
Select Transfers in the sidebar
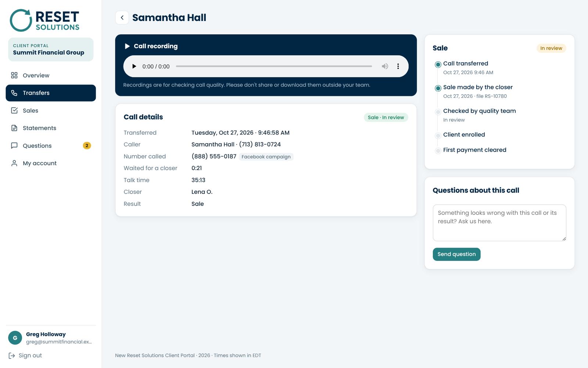(x=51, y=93)
